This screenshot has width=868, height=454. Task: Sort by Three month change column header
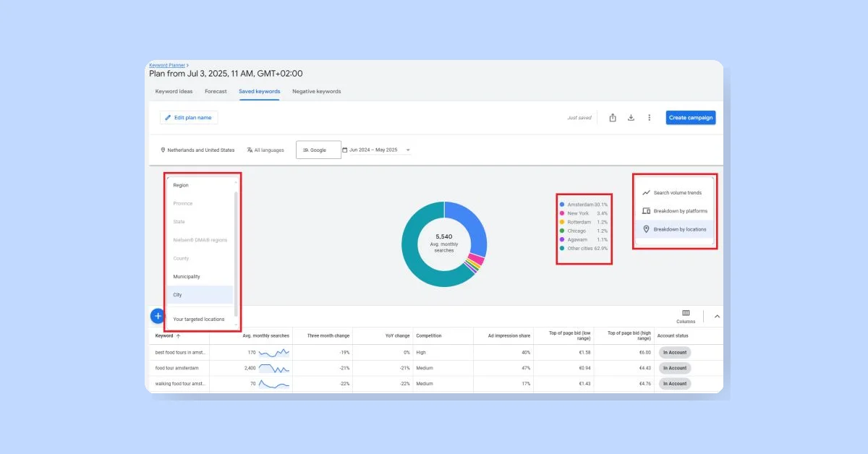click(329, 336)
